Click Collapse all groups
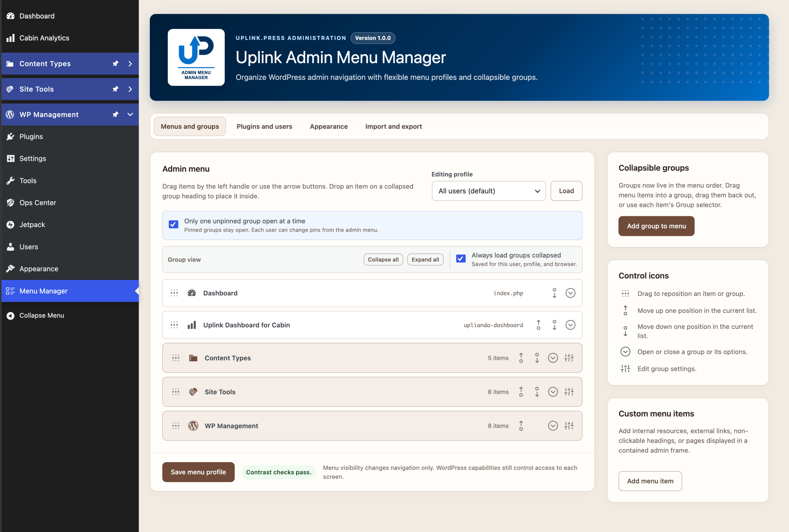Screen dimensions: 789x532 [383, 260]
